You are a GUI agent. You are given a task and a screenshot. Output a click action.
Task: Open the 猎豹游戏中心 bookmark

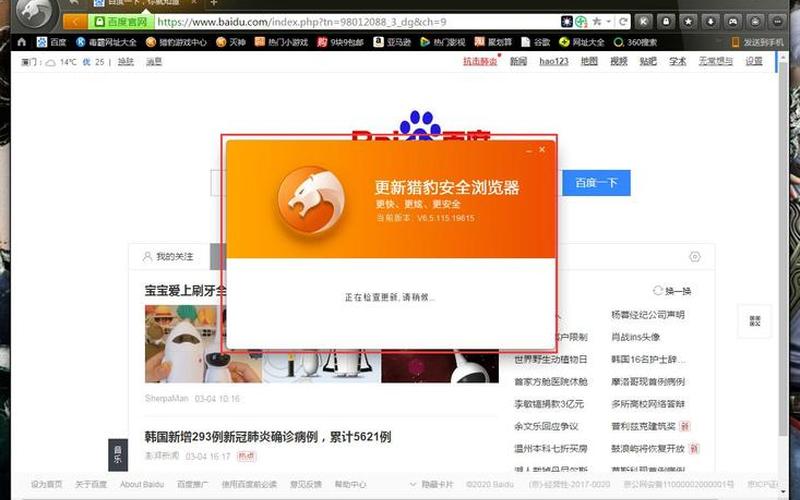[176, 42]
